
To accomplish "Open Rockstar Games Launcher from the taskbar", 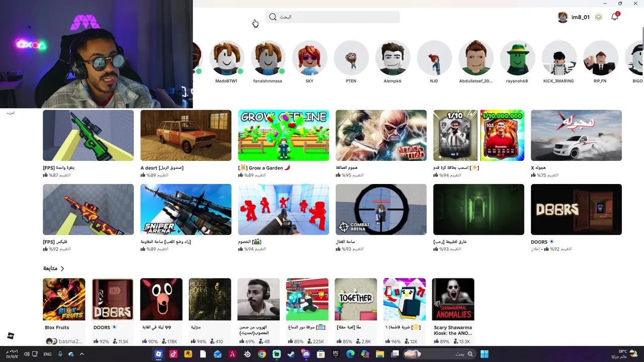I will 188,354.
